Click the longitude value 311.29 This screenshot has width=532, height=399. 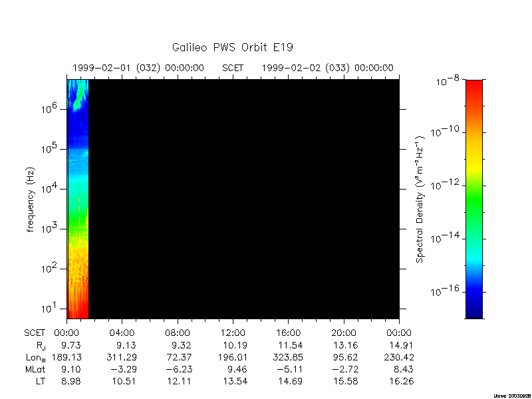pyautogui.click(x=122, y=357)
